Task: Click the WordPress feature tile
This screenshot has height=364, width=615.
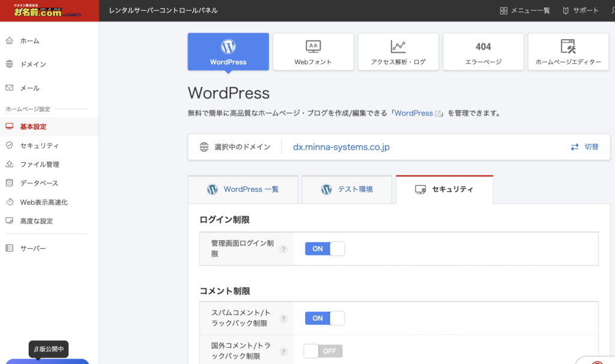Action: [x=228, y=52]
